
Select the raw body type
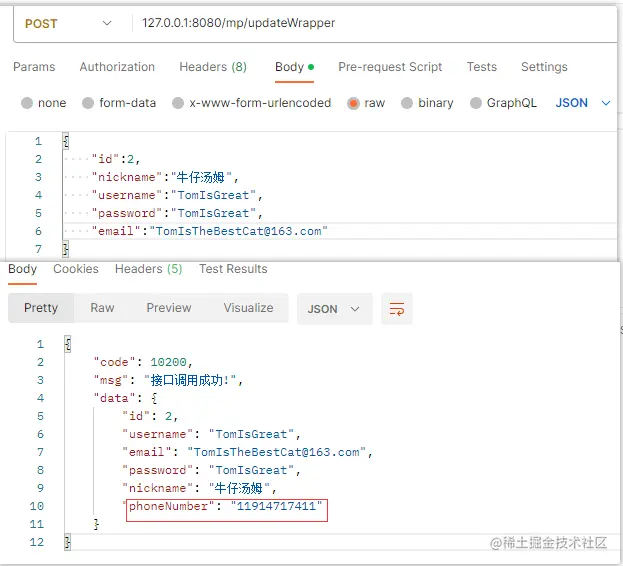[366, 103]
